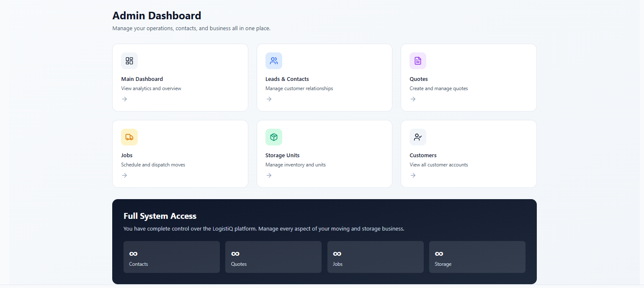Click the arrow in the Quotes card
This screenshot has height=288, width=644.
click(413, 99)
